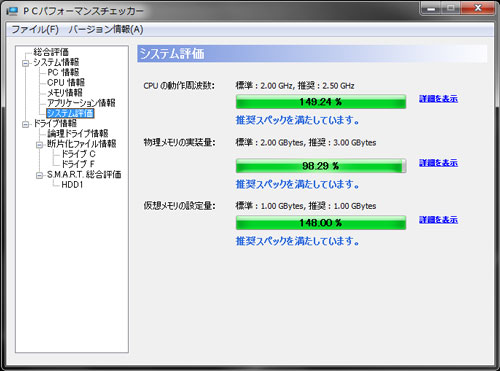Select 断片化ファイル情報 tree item
Viewport: 500px width, 371px height.
click(x=82, y=144)
